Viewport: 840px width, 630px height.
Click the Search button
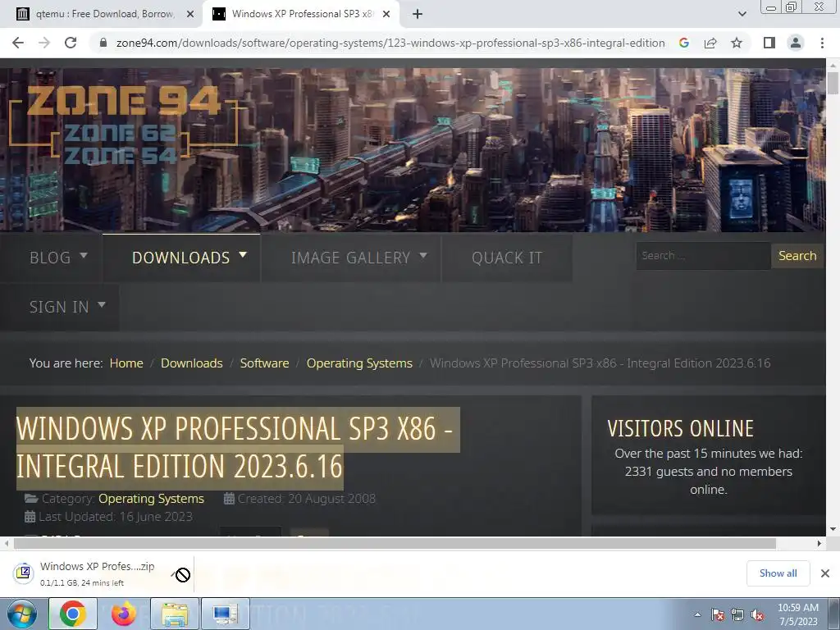pos(797,256)
